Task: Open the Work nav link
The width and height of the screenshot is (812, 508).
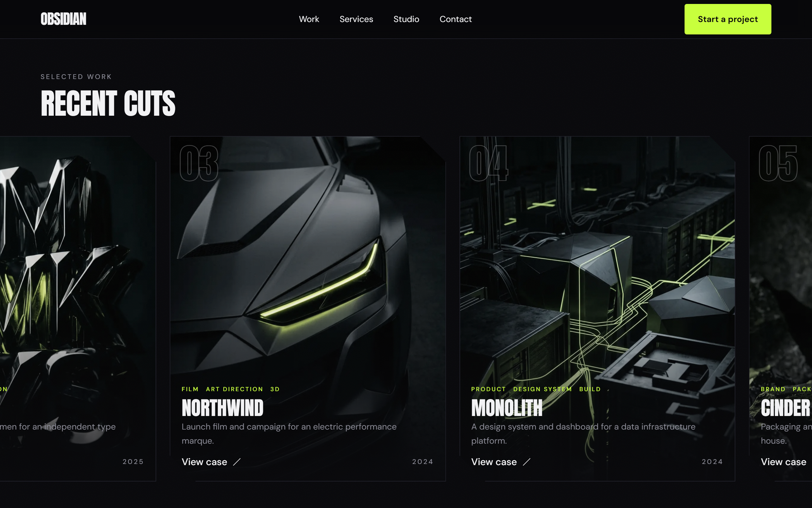Action: (x=309, y=19)
